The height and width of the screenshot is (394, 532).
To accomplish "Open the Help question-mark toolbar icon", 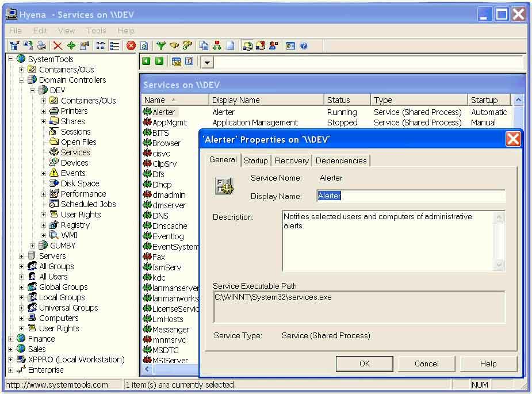I will (x=303, y=45).
